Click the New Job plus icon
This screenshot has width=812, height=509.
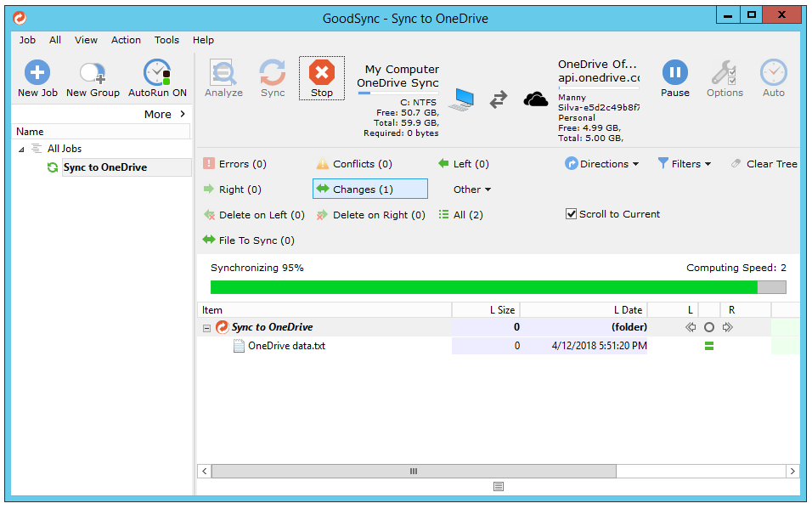click(x=37, y=73)
